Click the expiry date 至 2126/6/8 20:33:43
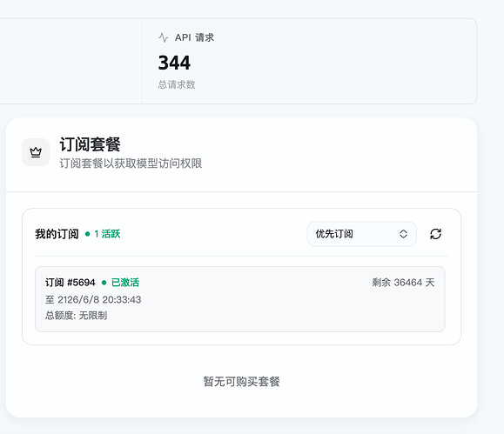 tap(93, 300)
